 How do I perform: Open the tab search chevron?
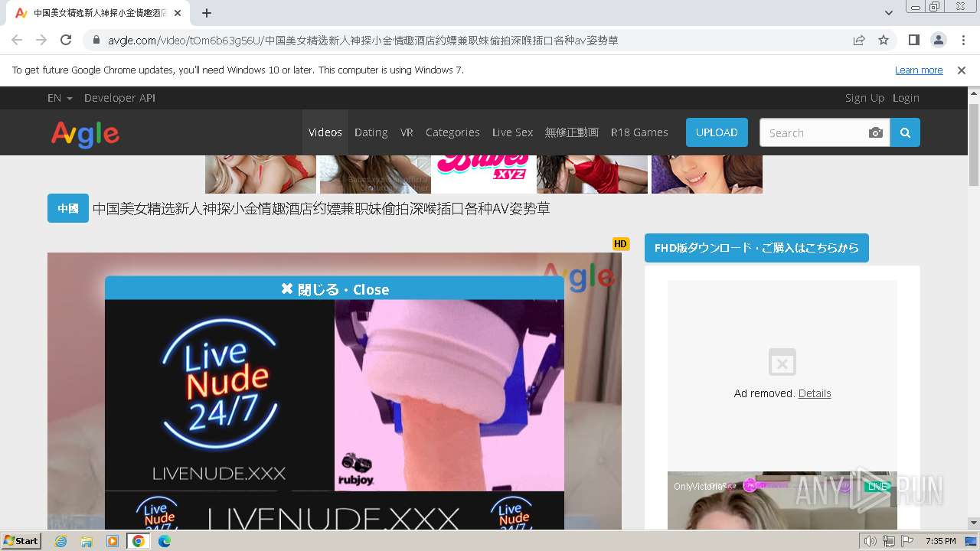tap(889, 13)
